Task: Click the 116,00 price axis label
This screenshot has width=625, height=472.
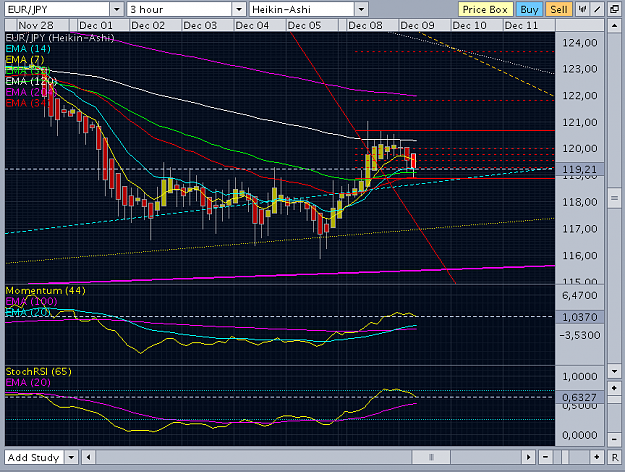Action: tap(580, 256)
